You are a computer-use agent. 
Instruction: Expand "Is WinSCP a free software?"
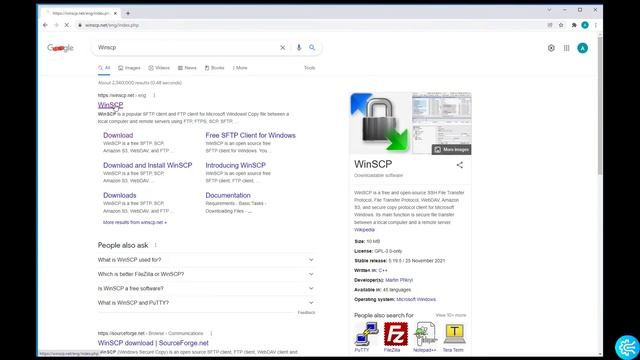tap(206, 289)
